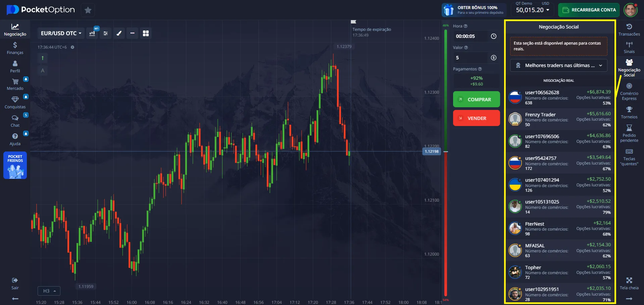644x305 pixels.
Task: Open Transações tab on right sidebar
Action: pos(629,29)
